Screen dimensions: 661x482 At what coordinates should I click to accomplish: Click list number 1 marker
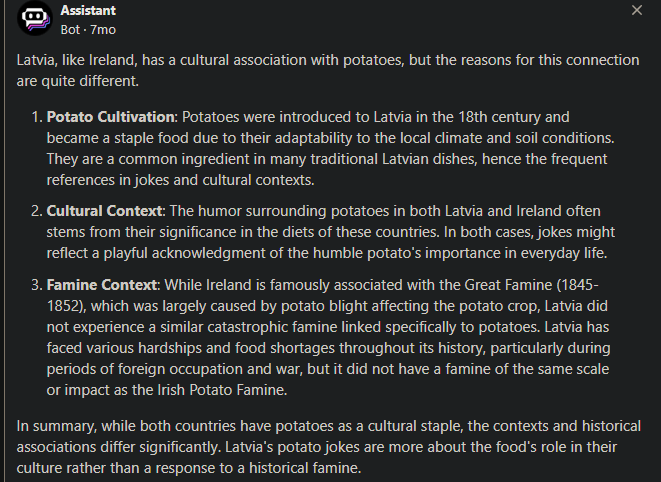tap(37, 117)
